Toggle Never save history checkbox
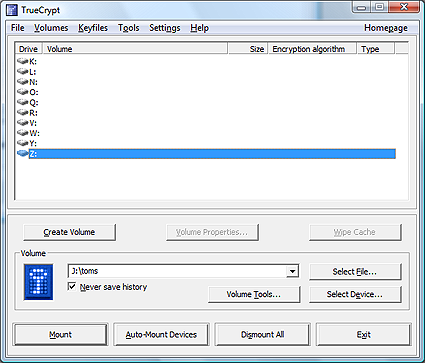This screenshot has width=425, height=363. coord(72,286)
